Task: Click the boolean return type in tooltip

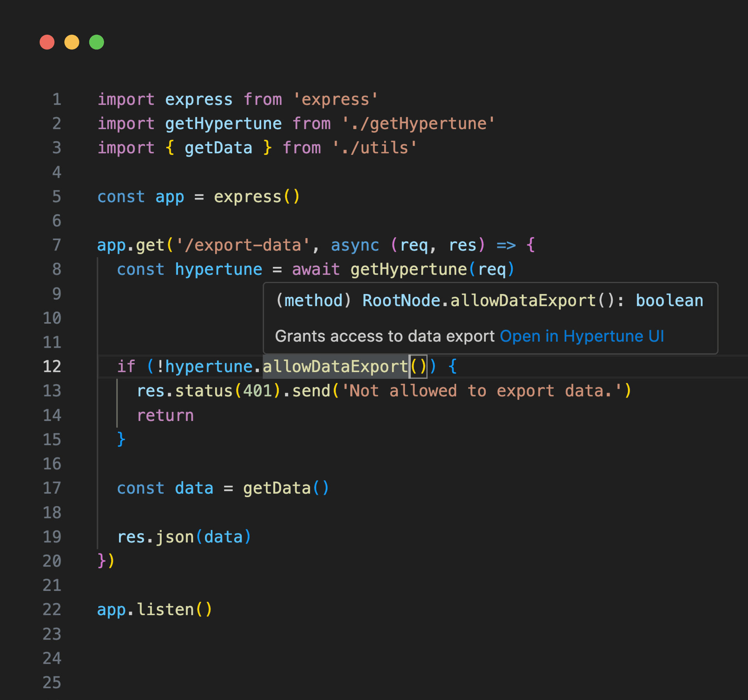Action: click(669, 301)
